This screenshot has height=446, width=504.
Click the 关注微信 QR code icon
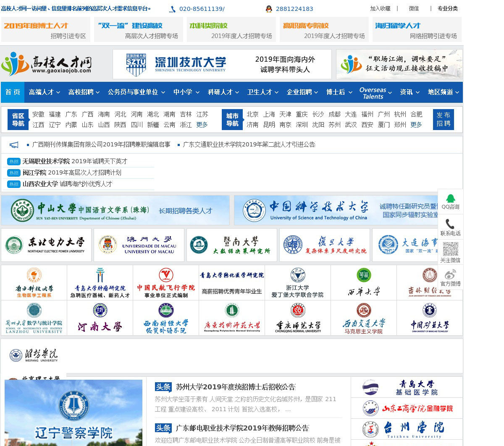click(x=450, y=249)
